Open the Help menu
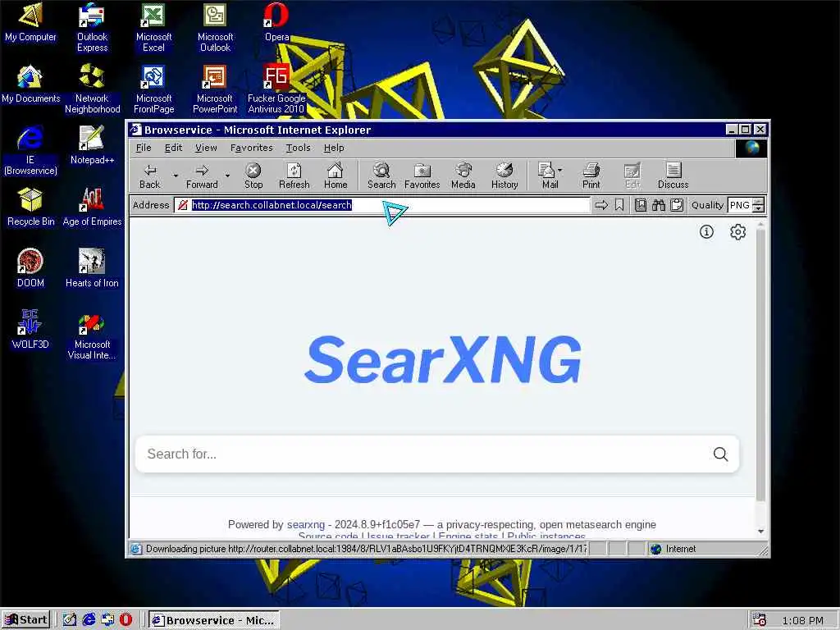The image size is (840, 630). (x=334, y=148)
